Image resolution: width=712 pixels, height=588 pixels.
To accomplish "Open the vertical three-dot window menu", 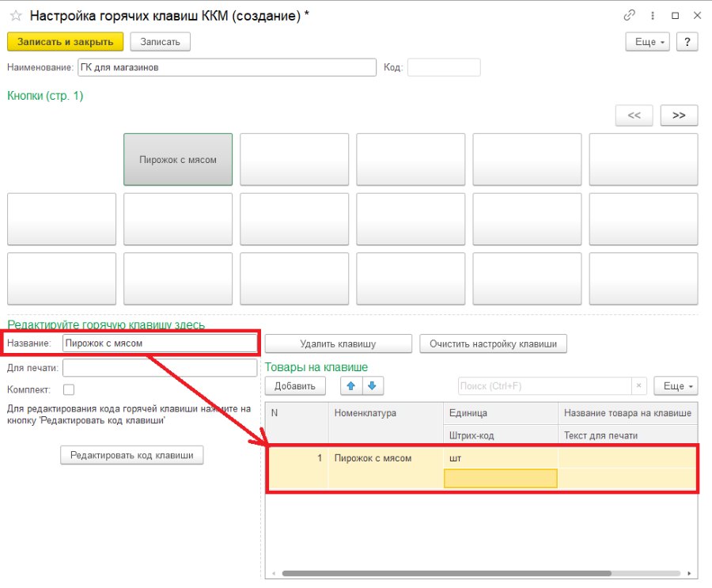I will tap(653, 16).
